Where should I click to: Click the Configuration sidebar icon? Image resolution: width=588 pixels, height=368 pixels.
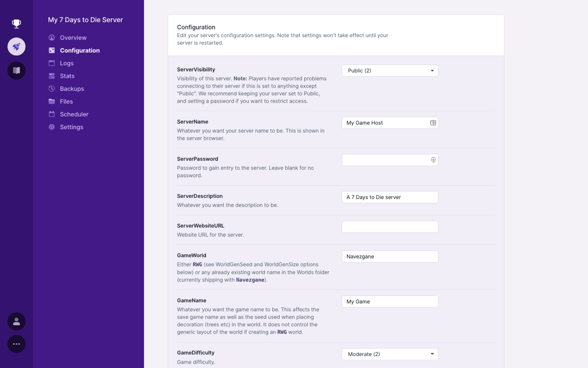[x=52, y=50]
